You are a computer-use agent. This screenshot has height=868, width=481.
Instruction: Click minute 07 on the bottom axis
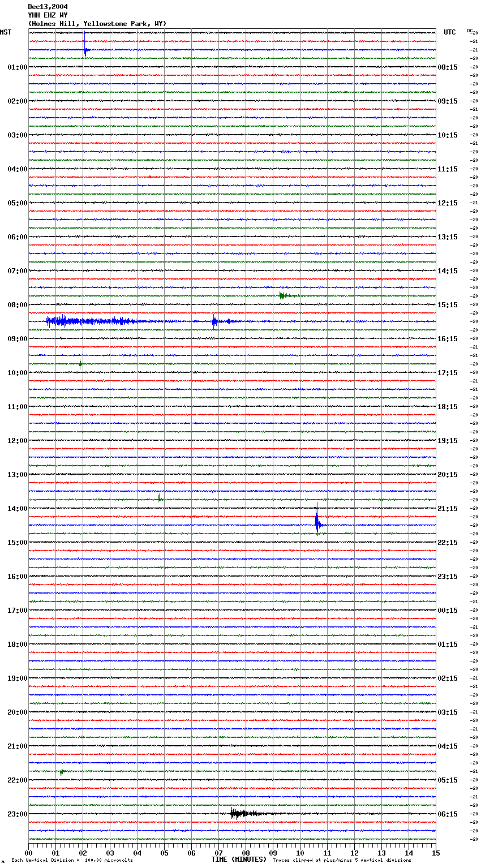point(218,853)
